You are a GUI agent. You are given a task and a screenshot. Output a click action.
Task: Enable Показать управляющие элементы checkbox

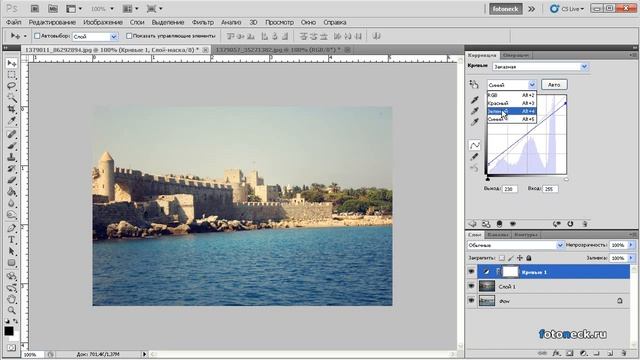pyautogui.click(x=129, y=36)
